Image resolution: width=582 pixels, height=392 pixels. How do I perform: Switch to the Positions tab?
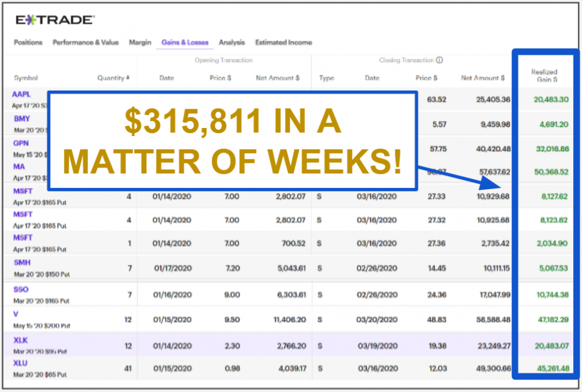click(28, 42)
